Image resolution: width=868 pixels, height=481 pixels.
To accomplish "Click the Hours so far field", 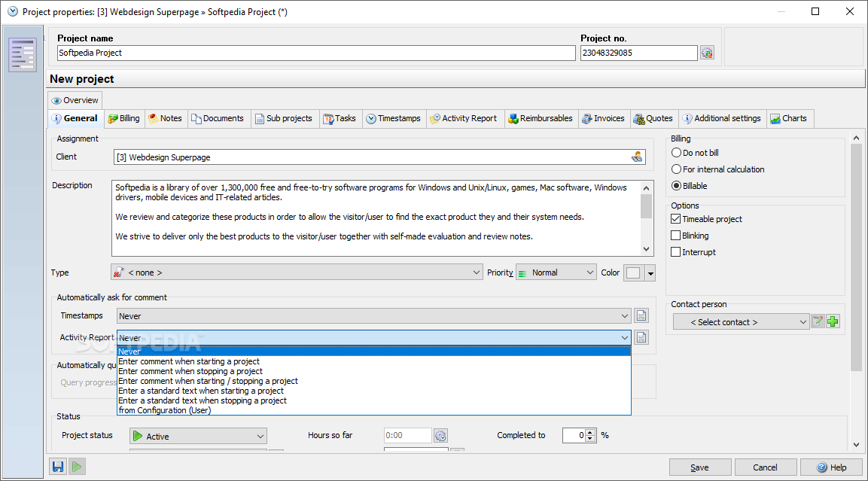I will point(407,436).
